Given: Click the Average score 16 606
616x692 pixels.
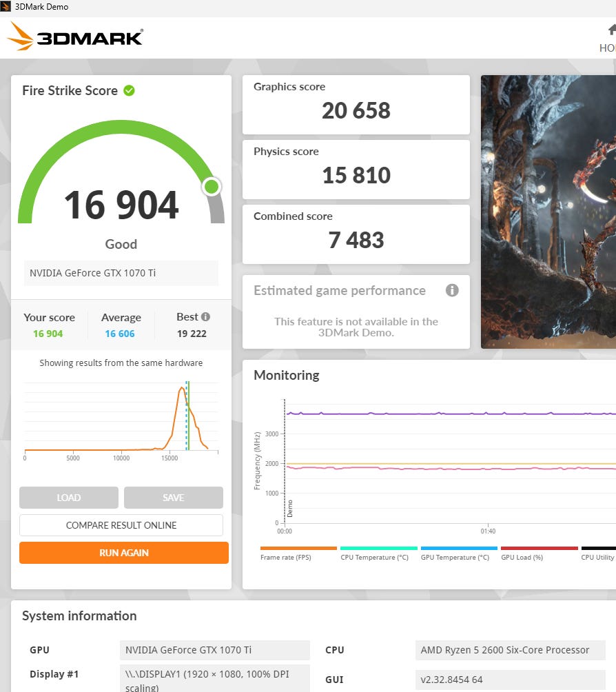Looking at the screenshot, I should tap(120, 334).
